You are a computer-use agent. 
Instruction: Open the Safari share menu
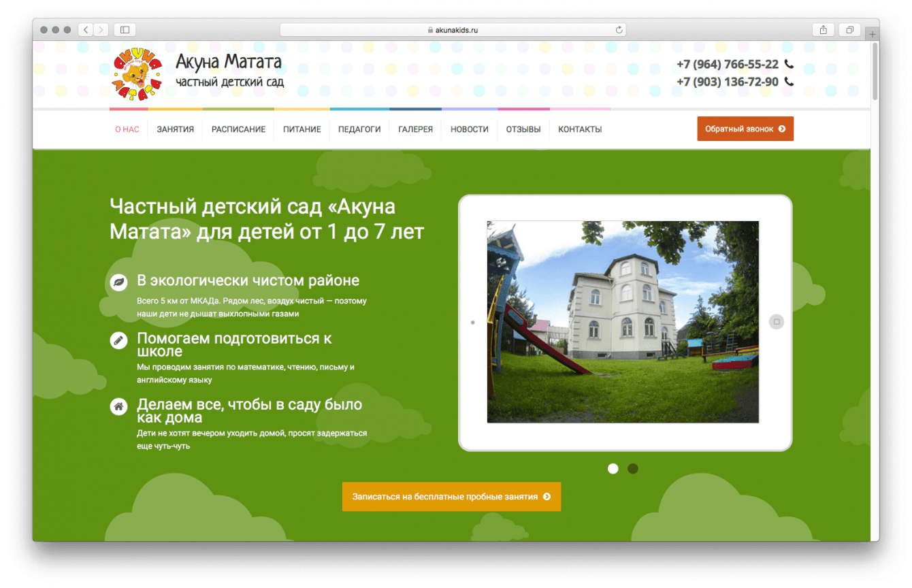(x=824, y=30)
